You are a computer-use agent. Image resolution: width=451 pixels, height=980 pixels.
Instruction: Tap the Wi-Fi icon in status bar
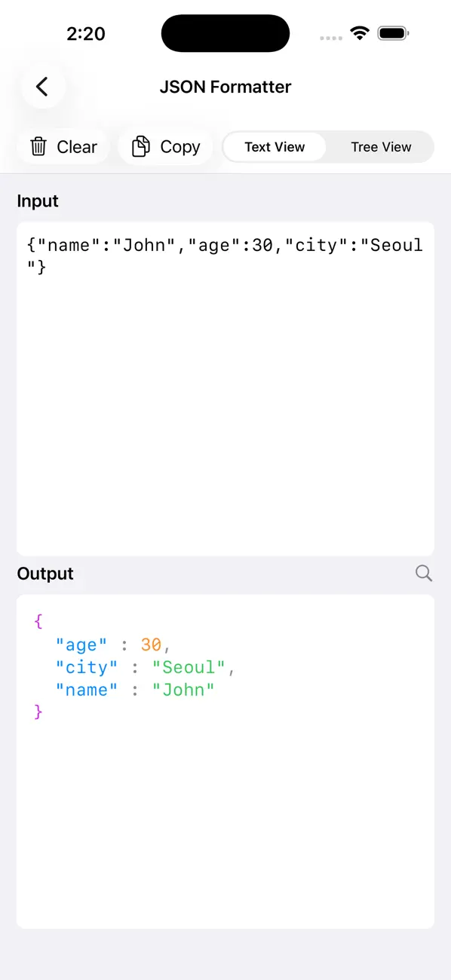point(360,32)
